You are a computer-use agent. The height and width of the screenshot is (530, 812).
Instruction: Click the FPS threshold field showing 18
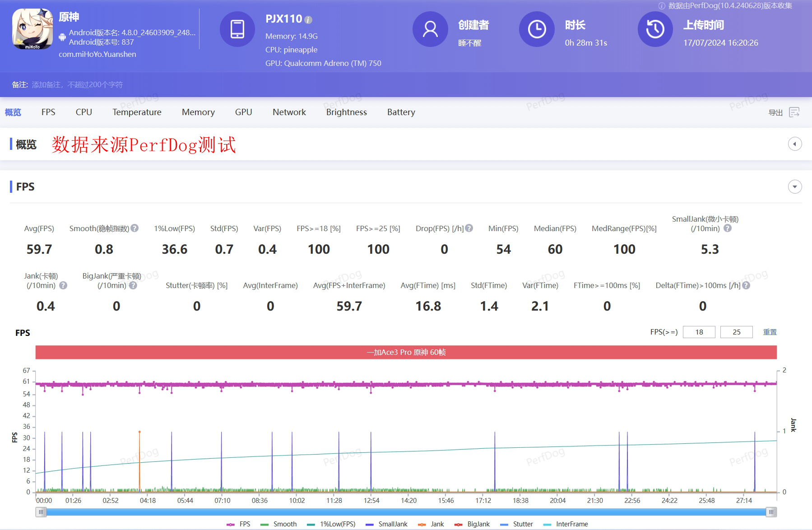tap(699, 332)
